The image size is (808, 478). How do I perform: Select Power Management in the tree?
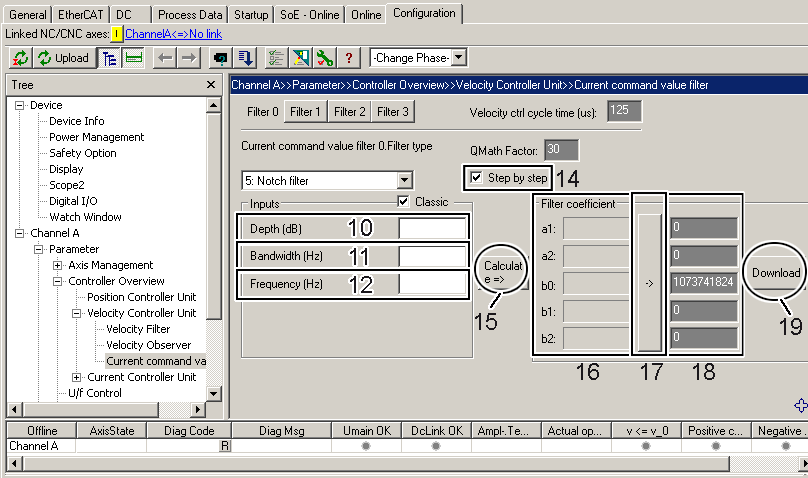tap(96, 137)
